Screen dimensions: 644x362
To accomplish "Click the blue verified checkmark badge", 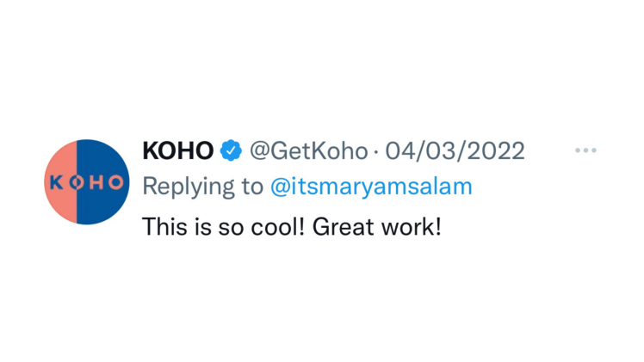I will 230,151.
